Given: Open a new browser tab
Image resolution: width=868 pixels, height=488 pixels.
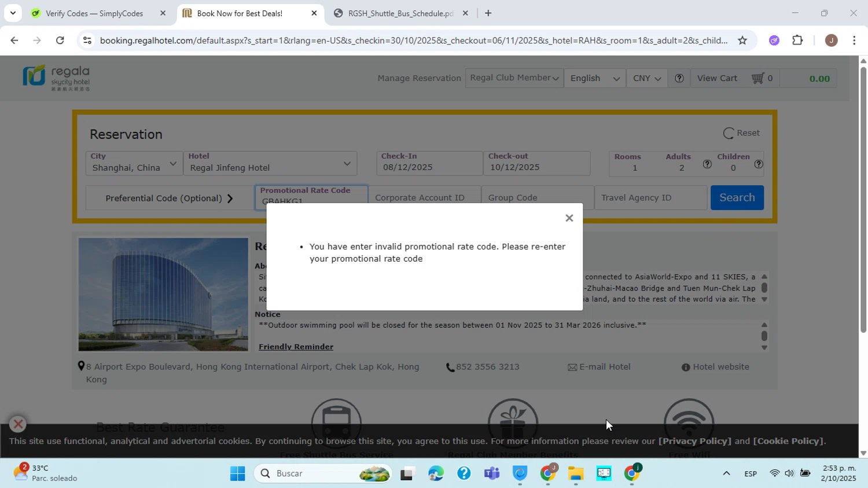Looking at the screenshot, I should (488, 13).
